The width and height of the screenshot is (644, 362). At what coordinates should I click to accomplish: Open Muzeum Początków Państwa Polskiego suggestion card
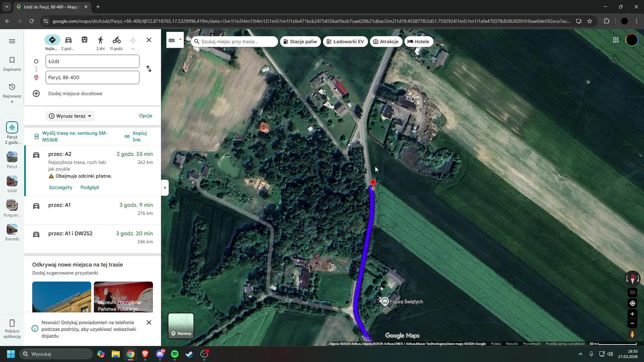click(x=123, y=297)
